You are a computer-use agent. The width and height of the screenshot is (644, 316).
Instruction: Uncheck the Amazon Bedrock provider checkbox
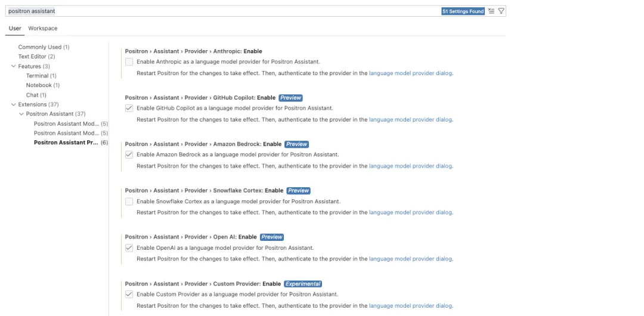point(129,155)
